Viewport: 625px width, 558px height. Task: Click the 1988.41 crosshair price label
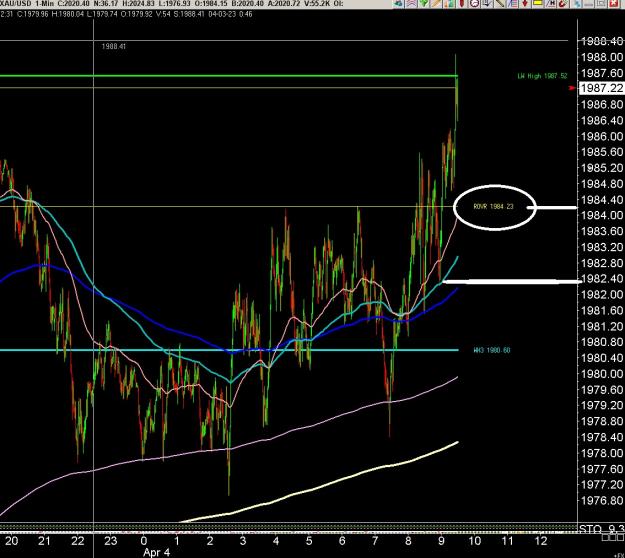114,46
